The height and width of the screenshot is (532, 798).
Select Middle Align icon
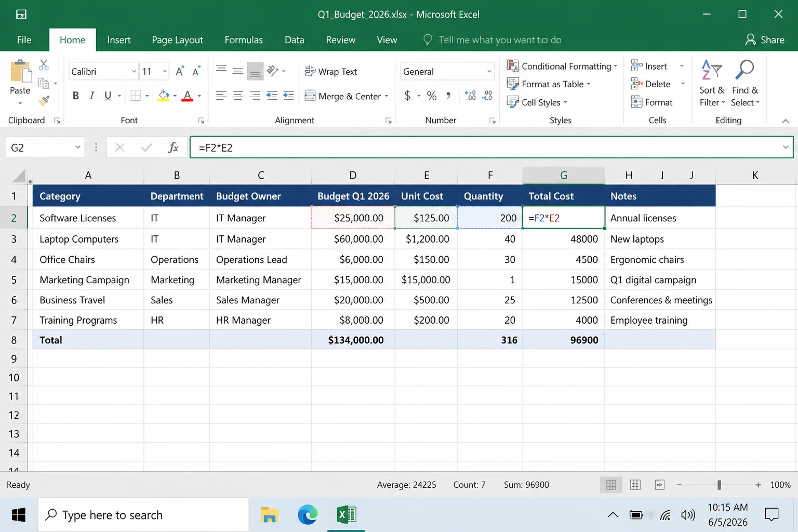coord(238,71)
